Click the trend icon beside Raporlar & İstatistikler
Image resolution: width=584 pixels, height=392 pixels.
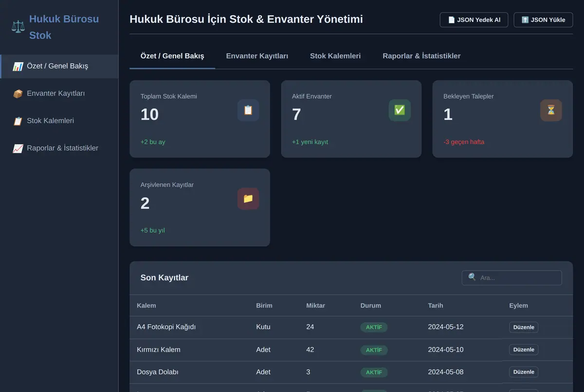click(x=18, y=148)
